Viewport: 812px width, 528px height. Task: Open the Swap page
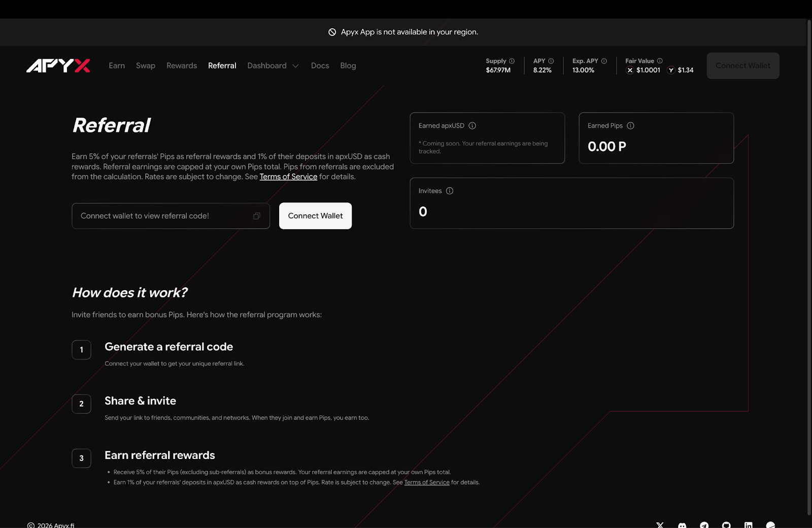click(x=146, y=65)
